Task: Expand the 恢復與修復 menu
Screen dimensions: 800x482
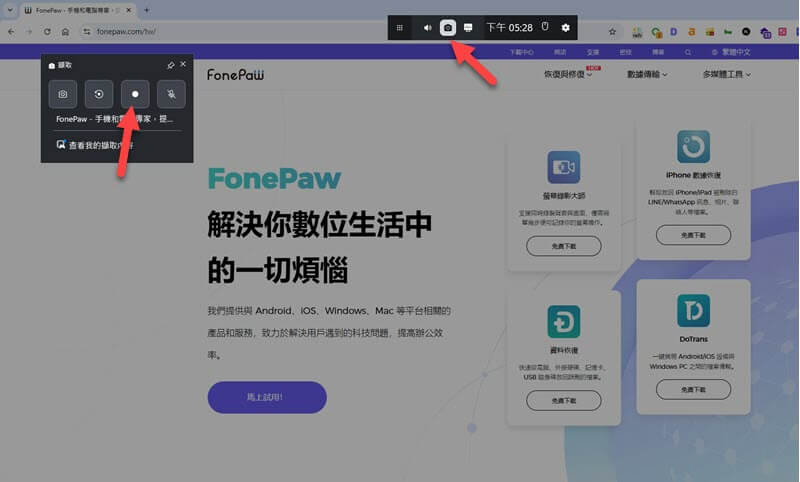Action: point(568,74)
